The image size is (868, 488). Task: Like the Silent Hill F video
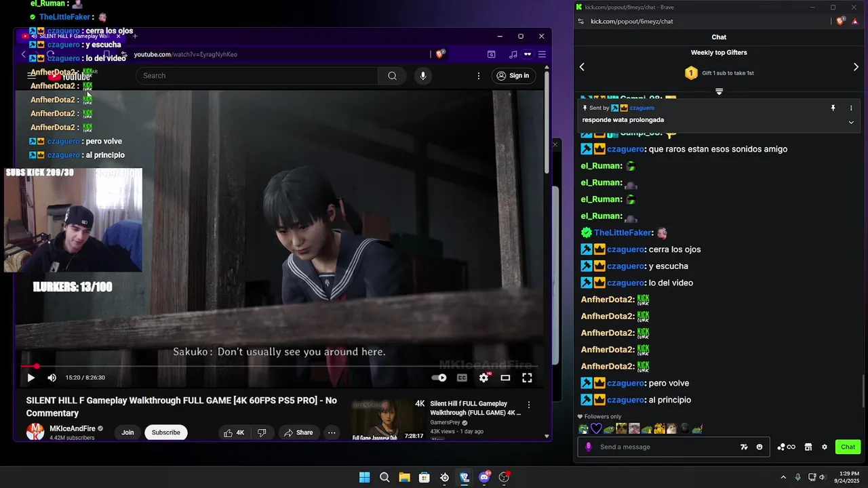click(x=234, y=432)
